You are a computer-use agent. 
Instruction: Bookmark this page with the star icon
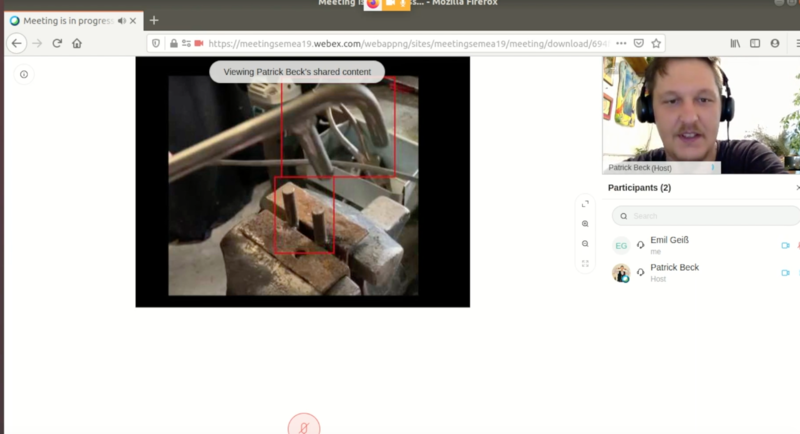point(656,43)
